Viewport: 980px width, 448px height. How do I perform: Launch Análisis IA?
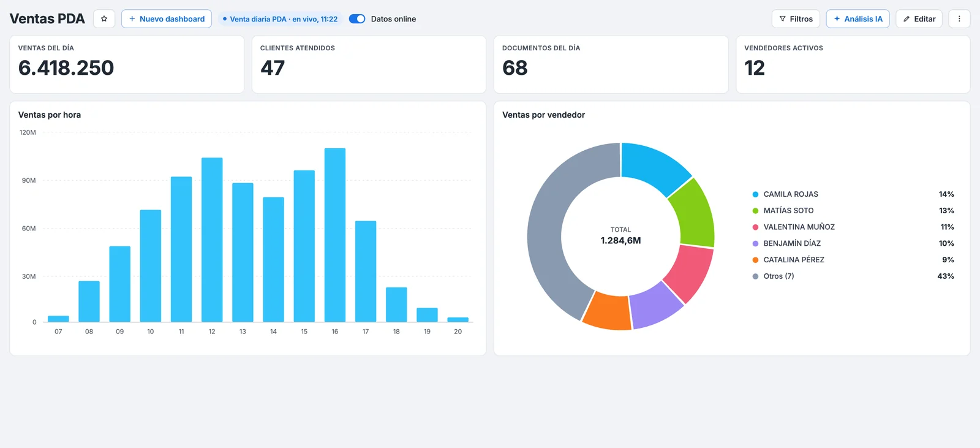[858, 19]
